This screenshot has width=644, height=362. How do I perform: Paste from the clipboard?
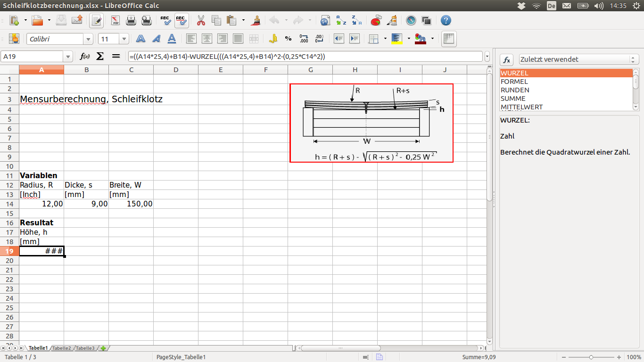(231, 21)
